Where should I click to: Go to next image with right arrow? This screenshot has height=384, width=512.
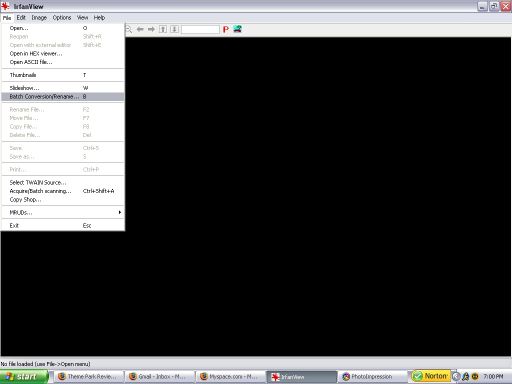(x=151, y=29)
